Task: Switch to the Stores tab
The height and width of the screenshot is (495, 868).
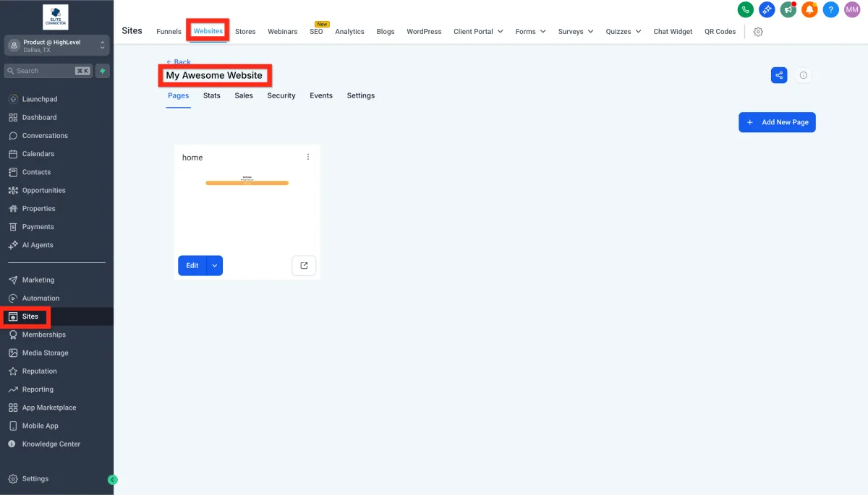Action: pos(245,32)
